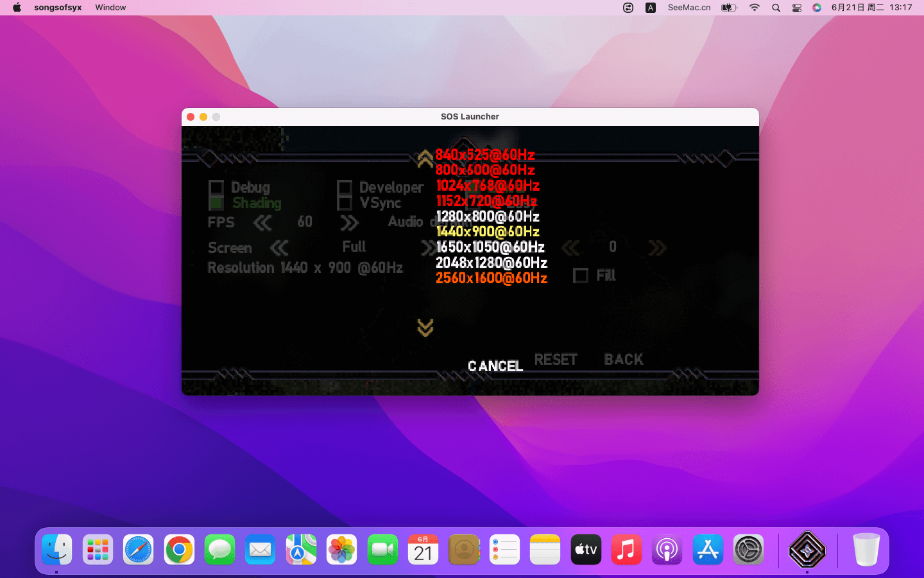Choose 1152x720@60Hz from the list
This screenshot has width=924, height=578.
486,201
